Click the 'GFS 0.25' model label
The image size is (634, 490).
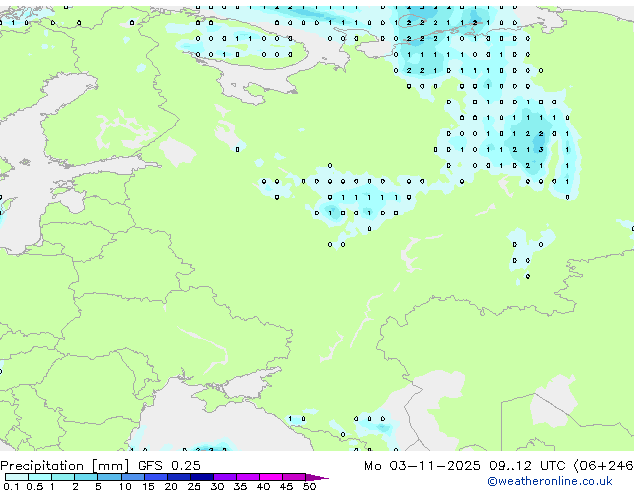coord(169,466)
